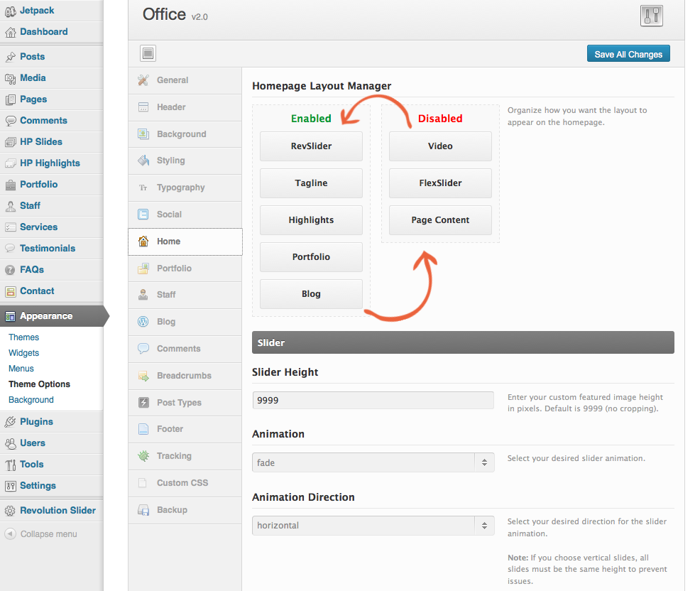Open the Footer options tab
The image size is (700, 591).
[185, 429]
